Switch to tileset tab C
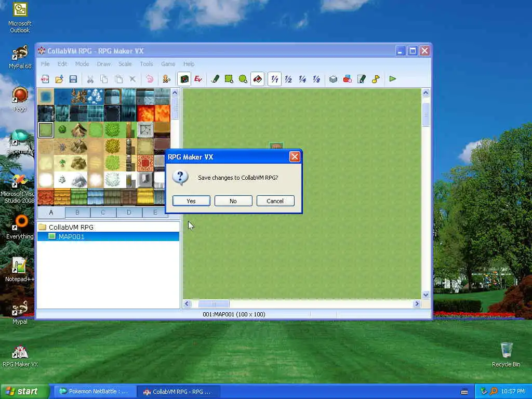 click(103, 212)
